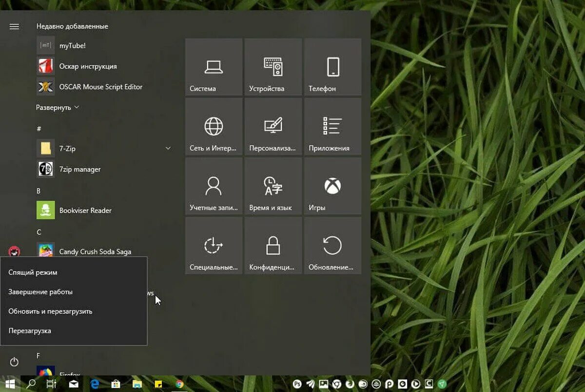This screenshot has height=392, width=585.
Task: Click the OSCAR Mouse Script Editor label
Action: [101, 87]
